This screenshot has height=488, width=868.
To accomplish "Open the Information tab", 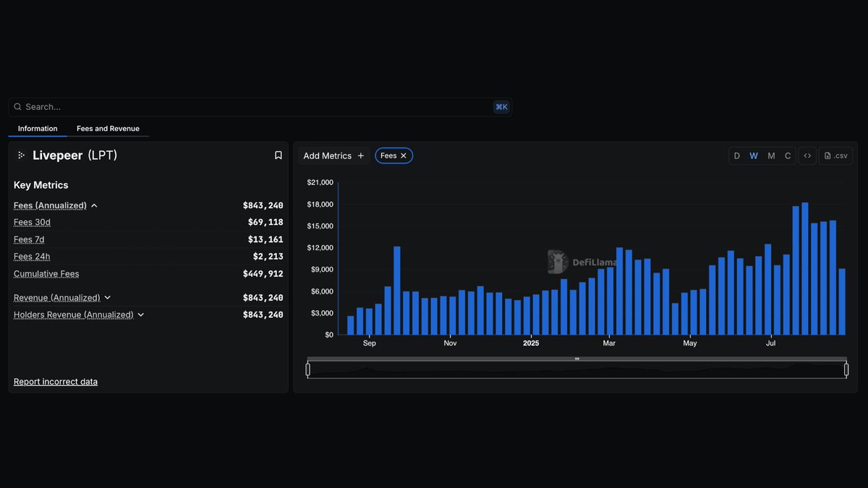I will coord(38,129).
